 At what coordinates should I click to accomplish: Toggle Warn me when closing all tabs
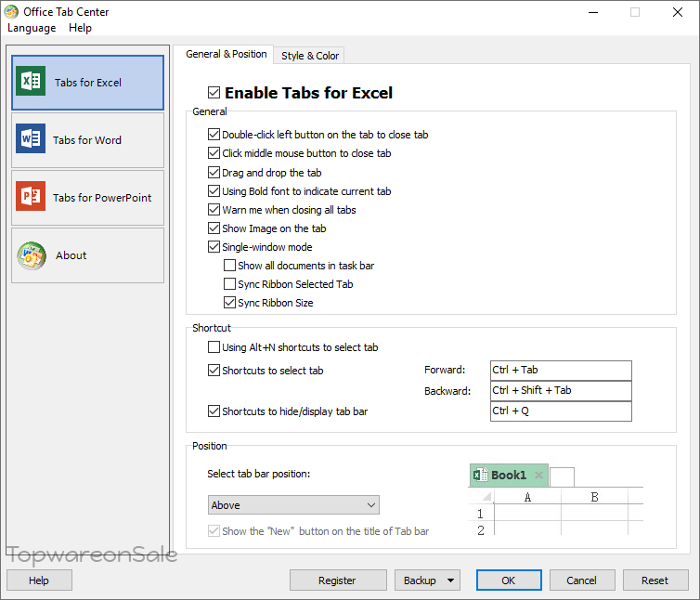coord(214,210)
